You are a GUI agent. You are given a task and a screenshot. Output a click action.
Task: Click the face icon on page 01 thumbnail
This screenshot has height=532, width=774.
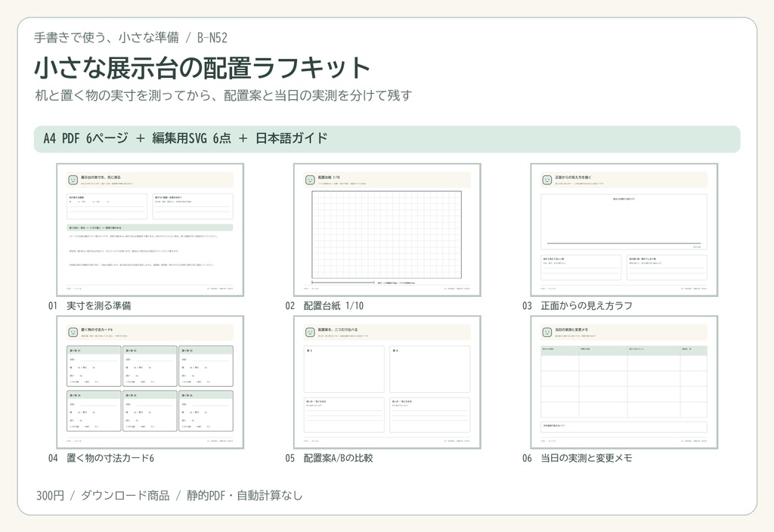[x=73, y=180]
